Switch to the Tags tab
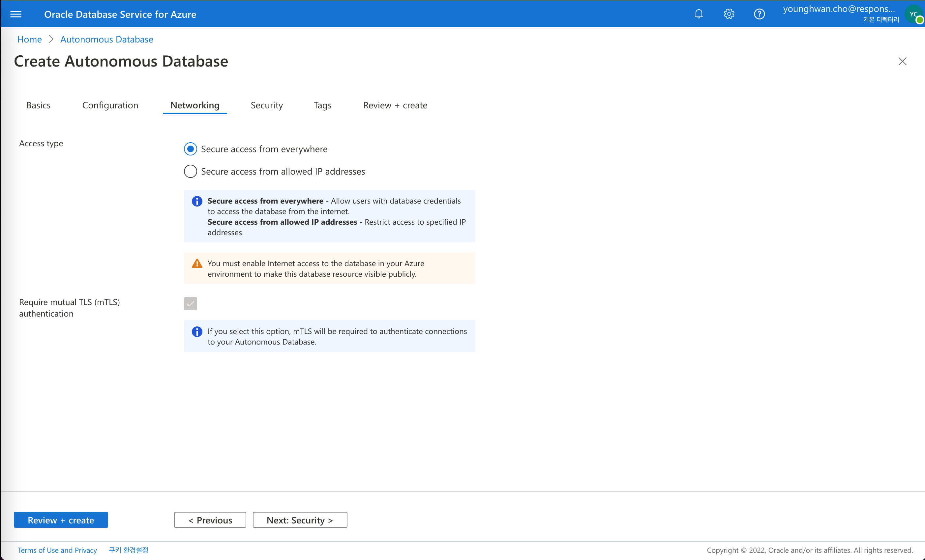This screenshot has height=560, width=925. coord(322,105)
